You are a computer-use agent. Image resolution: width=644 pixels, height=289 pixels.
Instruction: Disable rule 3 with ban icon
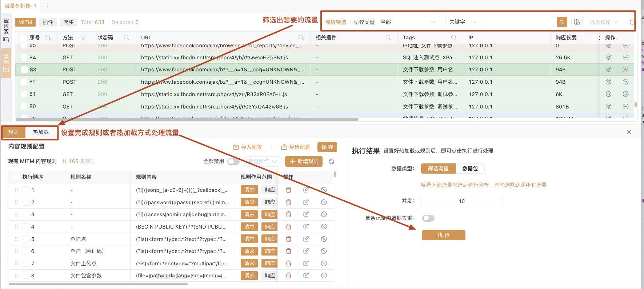(324, 214)
